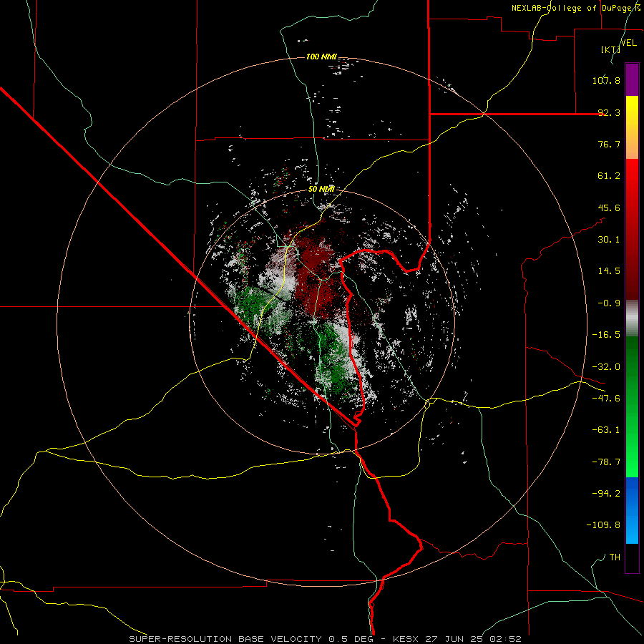The height and width of the screenshot is (644, 644).
Task: Click the -47.6 velocity scale value
Action: (x=606, y=399)
